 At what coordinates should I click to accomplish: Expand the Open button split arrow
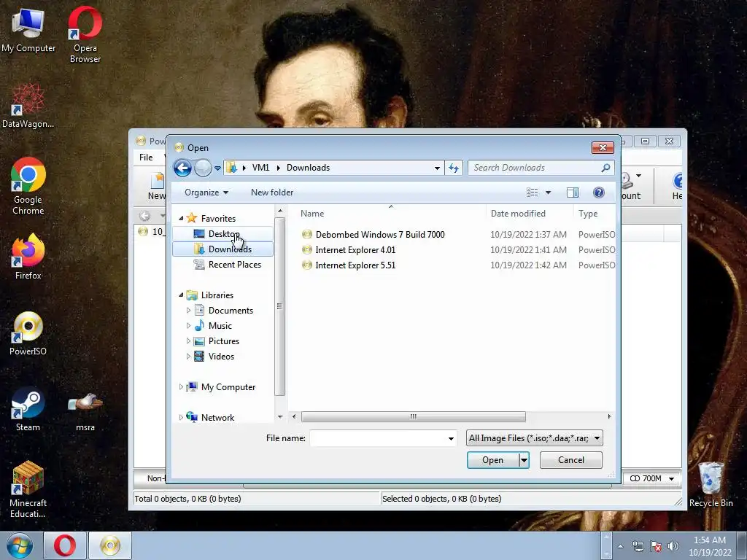524,460
